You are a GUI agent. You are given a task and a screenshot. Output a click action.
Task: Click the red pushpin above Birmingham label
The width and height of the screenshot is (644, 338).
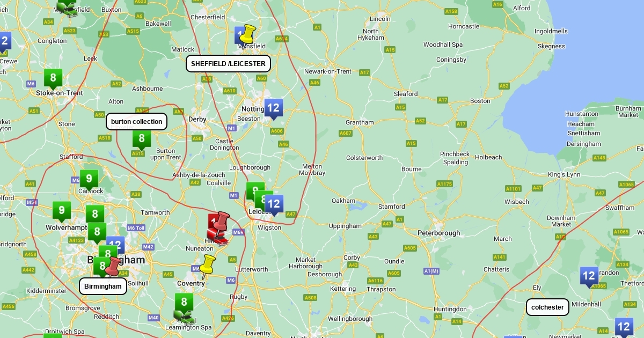112,266
